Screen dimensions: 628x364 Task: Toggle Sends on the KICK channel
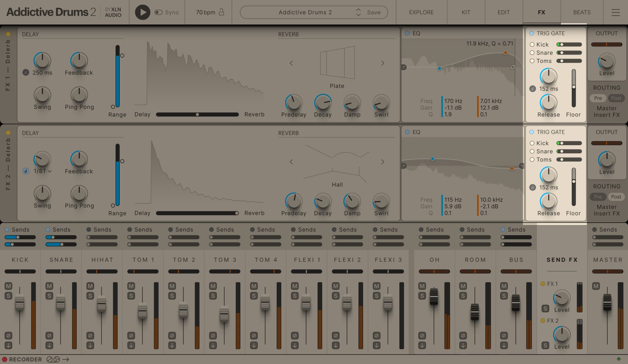point(7,230)
